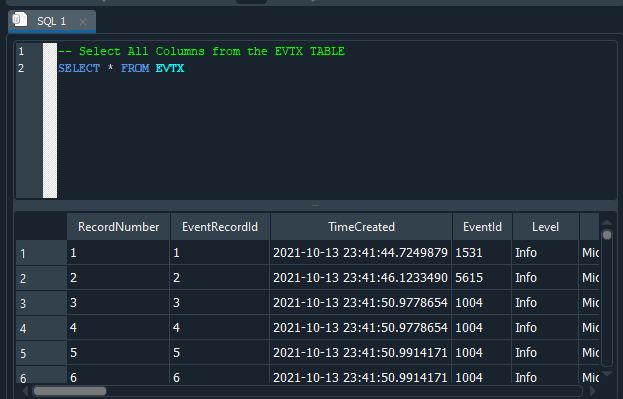Screen dimensions: 623x399
Task: Place cursor in SELECT * FROM EVTX line
Action: [x=121, y=68]
